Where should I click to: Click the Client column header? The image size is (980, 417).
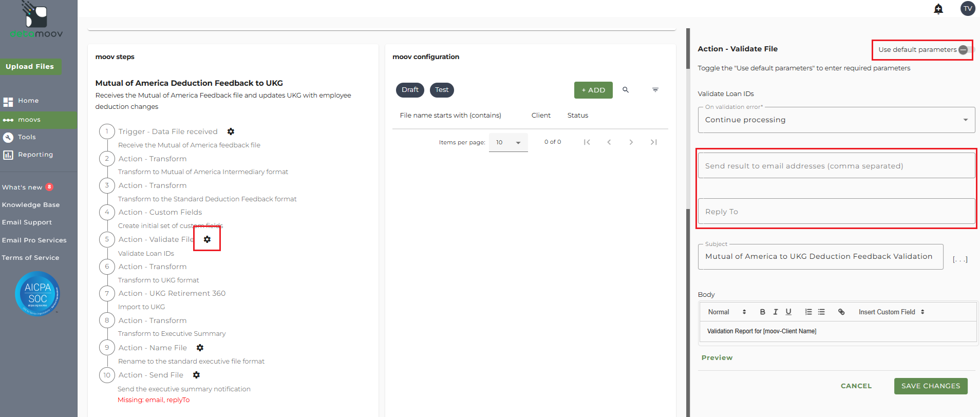click(x=541, y=116)
